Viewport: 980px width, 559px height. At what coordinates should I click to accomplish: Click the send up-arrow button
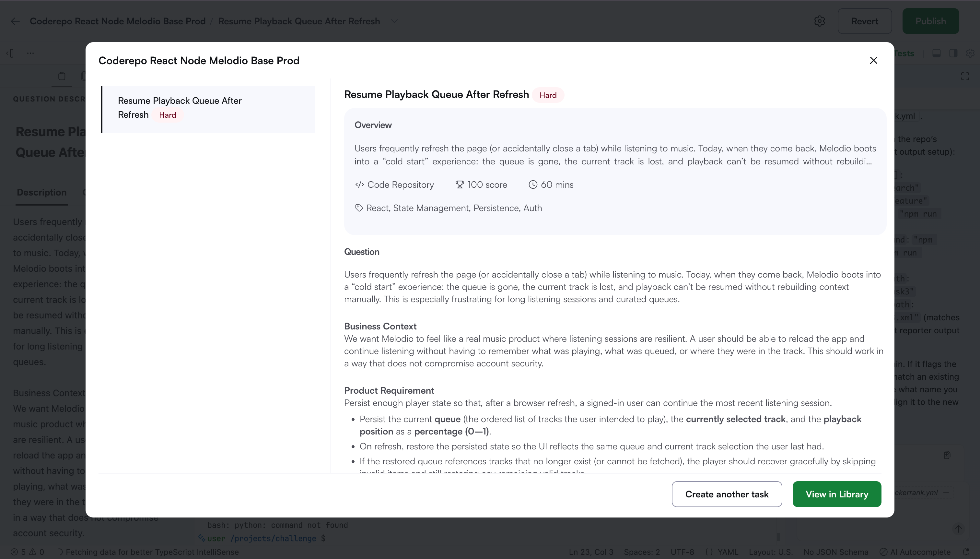coord(958,529)
